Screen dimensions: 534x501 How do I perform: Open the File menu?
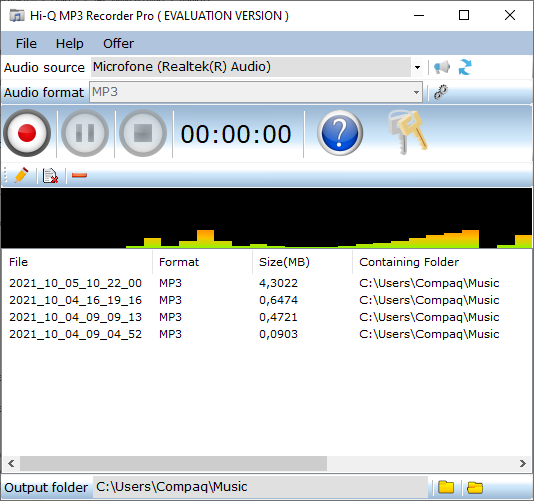point(26,43)
